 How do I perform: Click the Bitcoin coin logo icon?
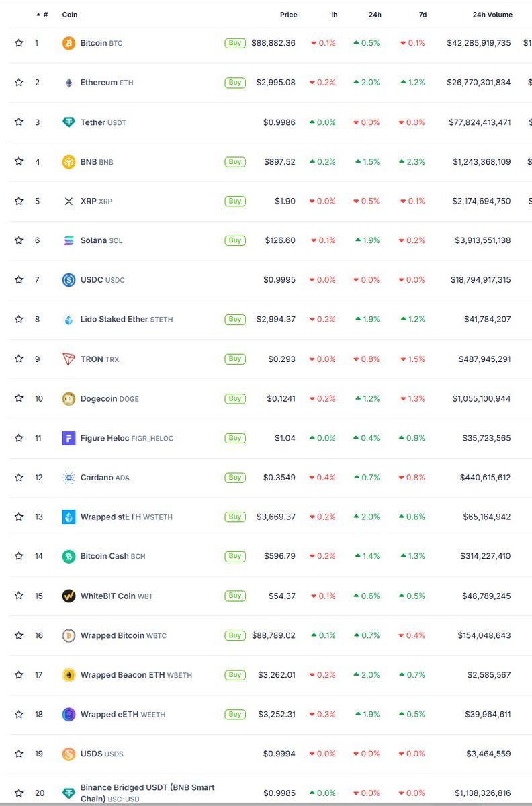(x=69, y=43)
